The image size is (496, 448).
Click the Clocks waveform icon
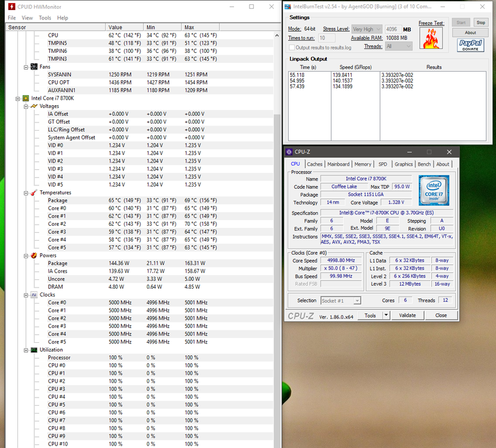[x=34, y=295]
